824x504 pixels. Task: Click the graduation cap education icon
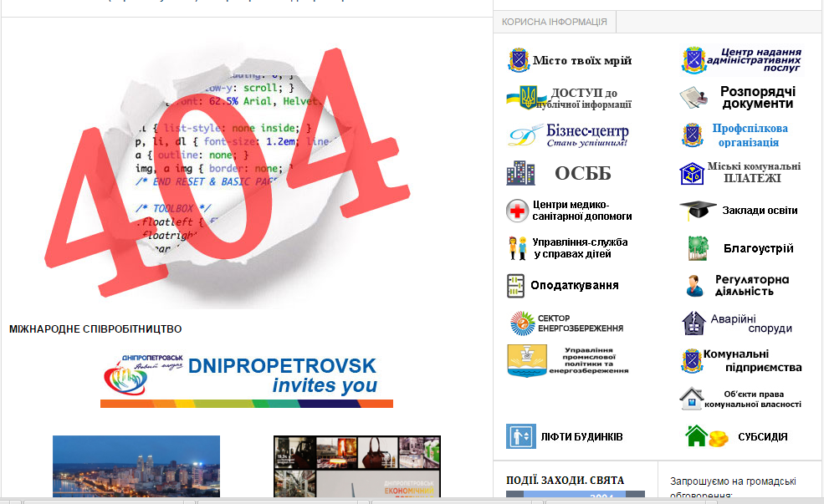[x=694, y=211]
